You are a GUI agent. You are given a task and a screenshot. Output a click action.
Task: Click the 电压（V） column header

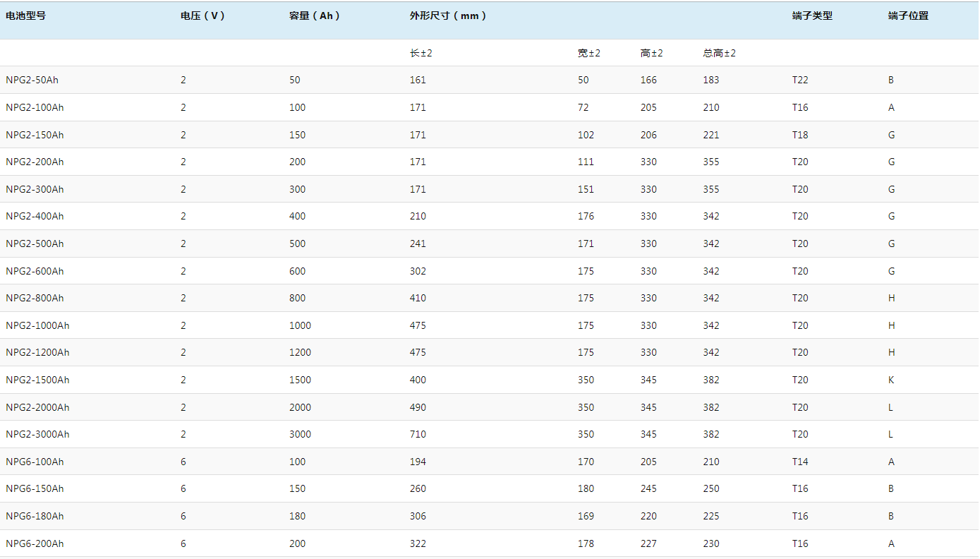point(202,16)
